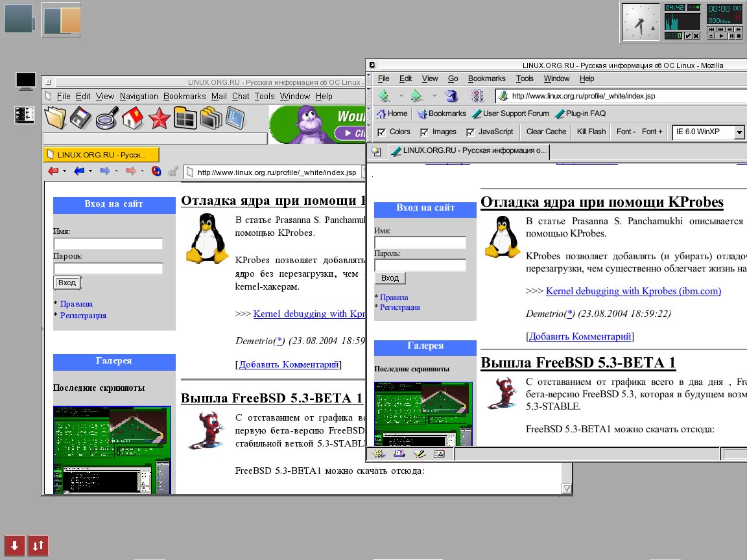
Task: Expand the dropdown arrow beside Opera's blue back arrow
Action: [x=90, y=172]
